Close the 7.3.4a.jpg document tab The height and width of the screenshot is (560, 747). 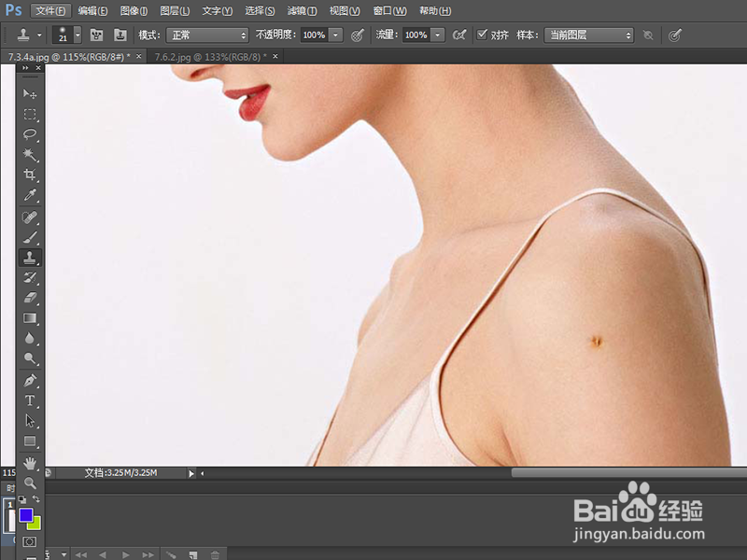coord(138,56)
